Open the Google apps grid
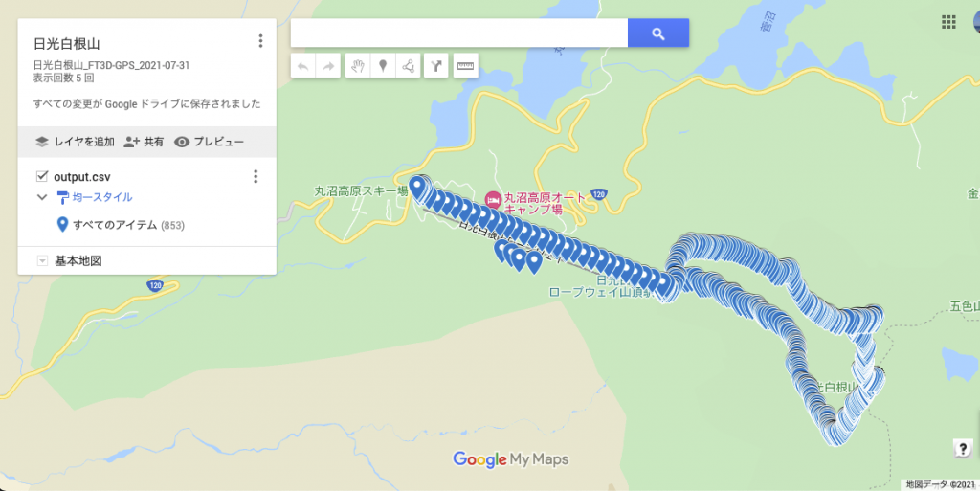This screenshot has height=491, width=980. [x=948, y=22]
